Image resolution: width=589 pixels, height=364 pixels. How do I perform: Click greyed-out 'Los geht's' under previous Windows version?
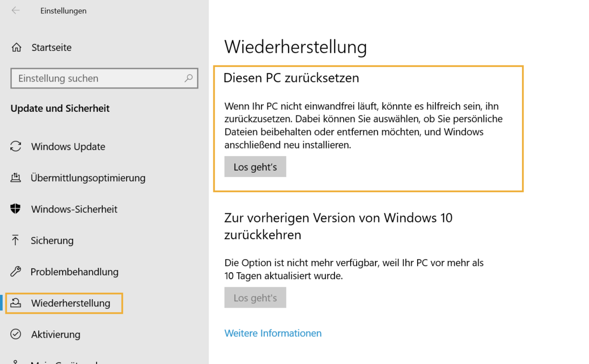[255, 298]
